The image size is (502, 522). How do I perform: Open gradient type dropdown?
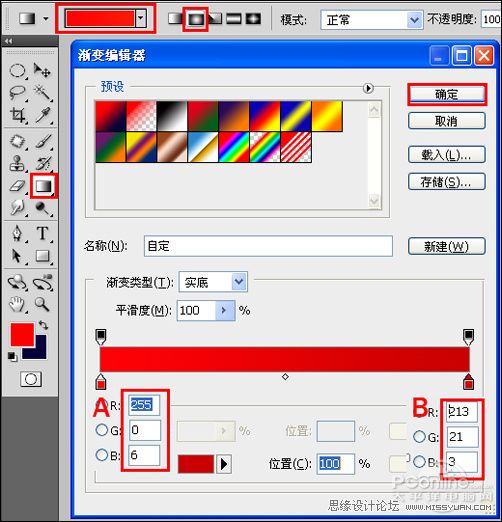click(239, 282)
